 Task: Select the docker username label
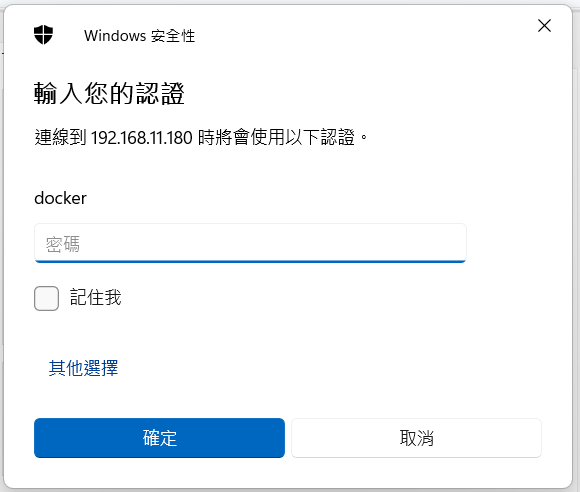click(60, 198)
